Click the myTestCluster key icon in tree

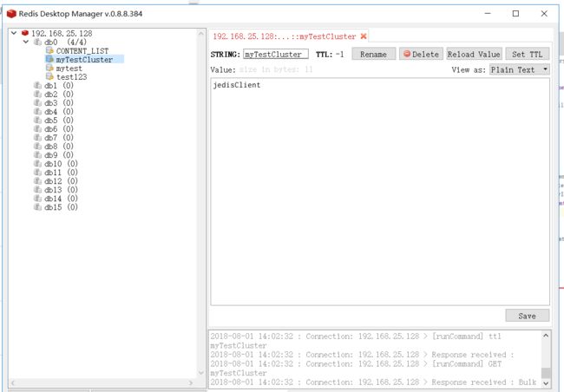coord(49,59)
